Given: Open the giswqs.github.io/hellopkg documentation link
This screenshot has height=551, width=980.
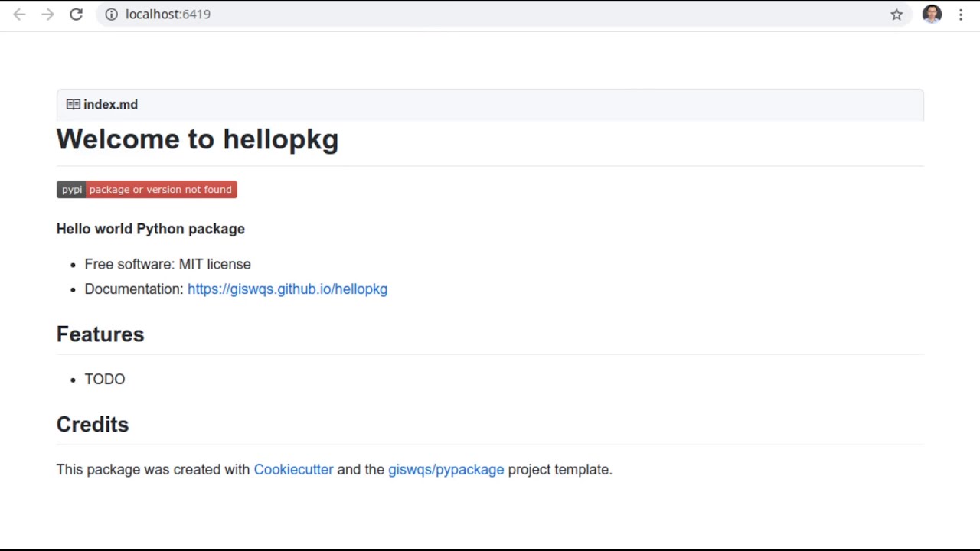Looking at the screenshot, I should pos(287,289).
